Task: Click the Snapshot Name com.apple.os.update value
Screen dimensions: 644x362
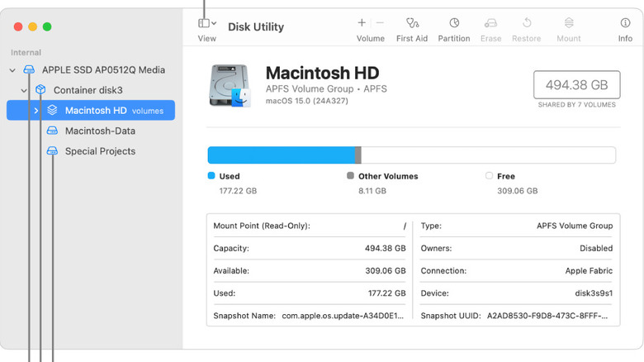Action: 343,316
